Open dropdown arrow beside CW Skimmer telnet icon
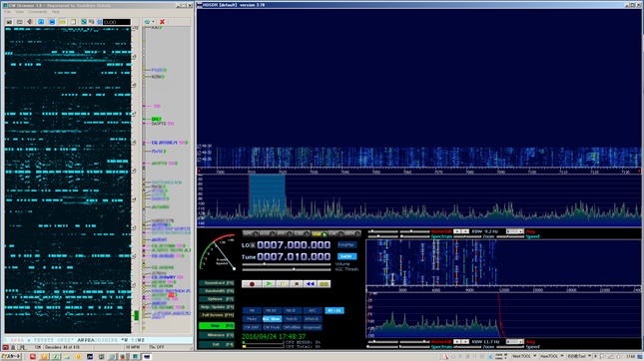 tap(153, 22)
